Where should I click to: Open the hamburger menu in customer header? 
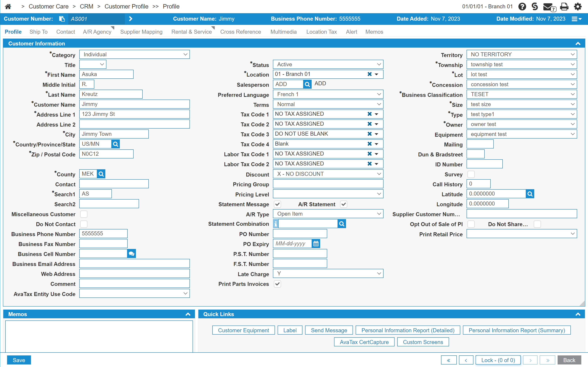(x=576, y=19)
